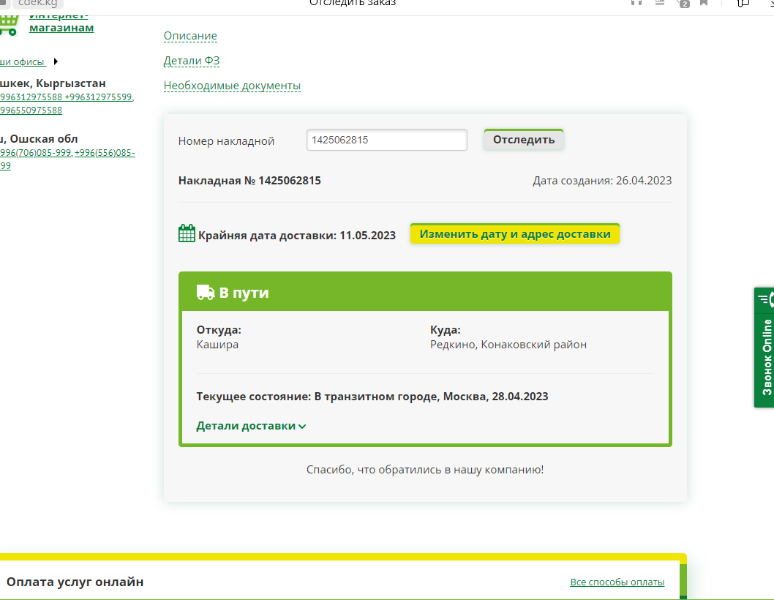Click the Bishkek phone number +996312975599
The width and height of the screenshot is (774, 600).
pyautogui.click(x=99, y=97)
